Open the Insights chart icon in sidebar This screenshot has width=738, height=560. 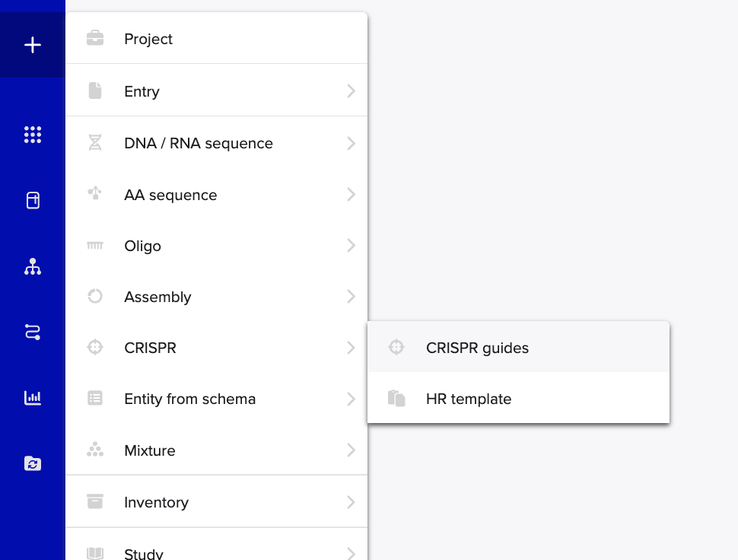click(33, 398)
